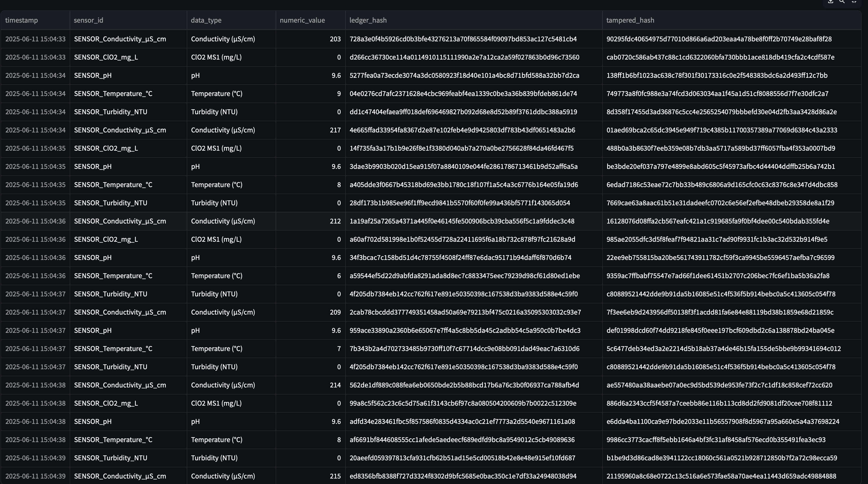The width and height of the screenshot is (868, 484).
Task: Select ledger hash starting with 2cab78cbcddd
Action: pos(474,312)
